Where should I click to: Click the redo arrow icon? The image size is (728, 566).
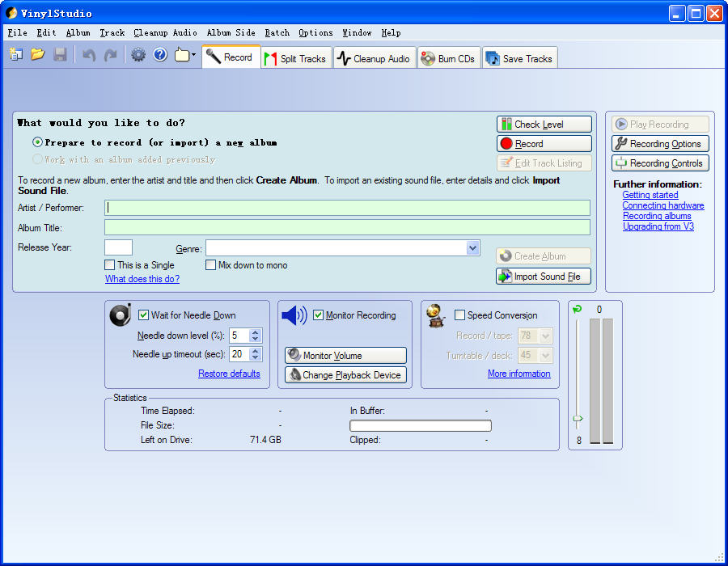(x=111, y=55)
